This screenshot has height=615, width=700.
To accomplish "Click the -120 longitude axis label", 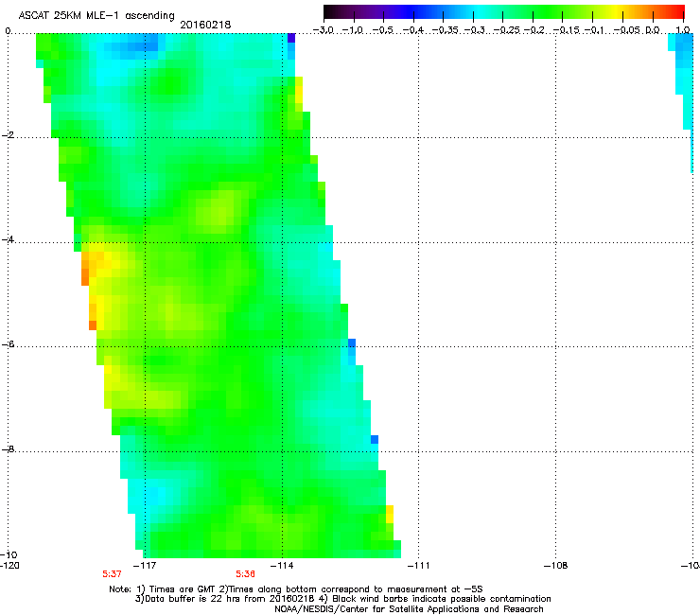I will coord(9,566).
